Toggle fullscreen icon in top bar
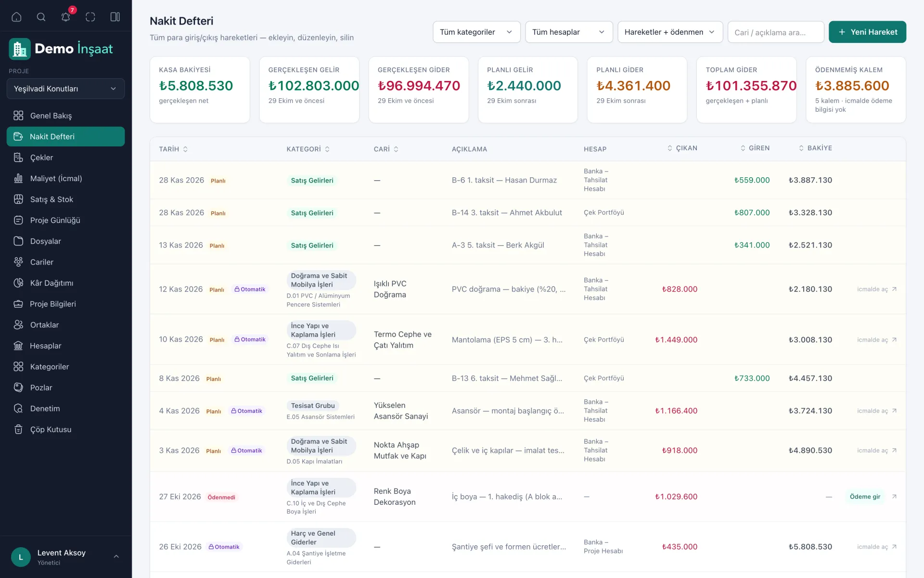Screen dimensions: 924x578 click(90, 17)
